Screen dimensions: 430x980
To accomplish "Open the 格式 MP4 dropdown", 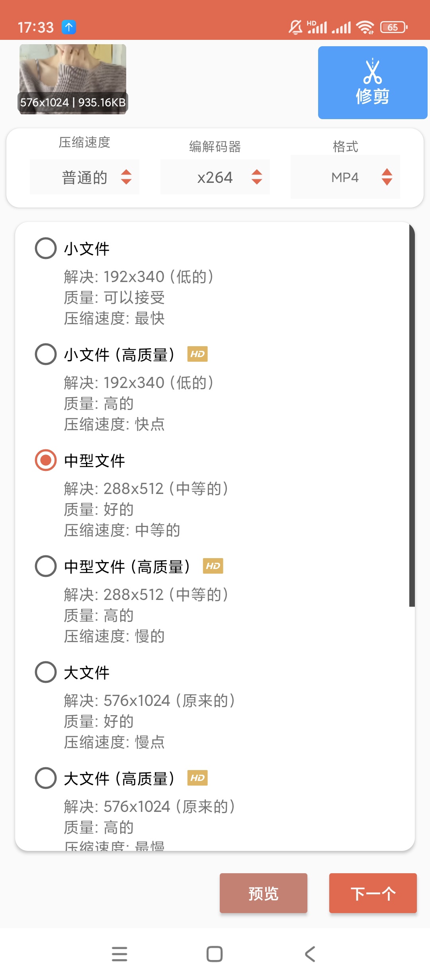I will pos(345,177).
